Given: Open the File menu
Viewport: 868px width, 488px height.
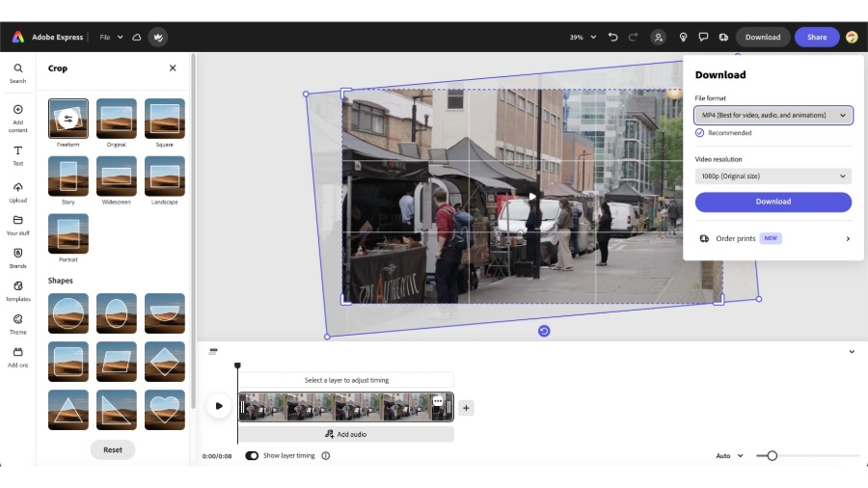Looking at the screenshot, I should tap(111, 37).
